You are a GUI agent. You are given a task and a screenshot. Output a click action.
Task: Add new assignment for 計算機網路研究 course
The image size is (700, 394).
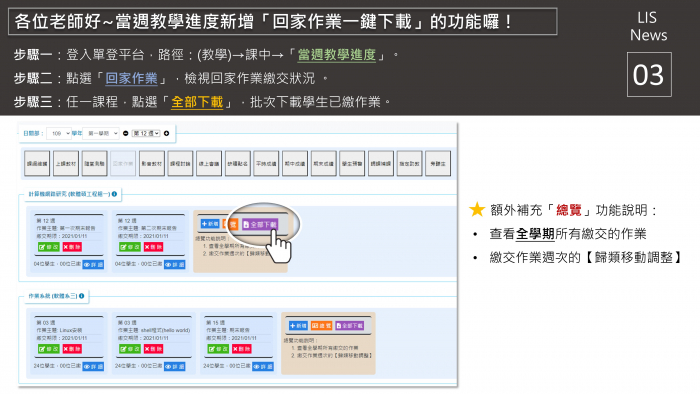point(210,224)
